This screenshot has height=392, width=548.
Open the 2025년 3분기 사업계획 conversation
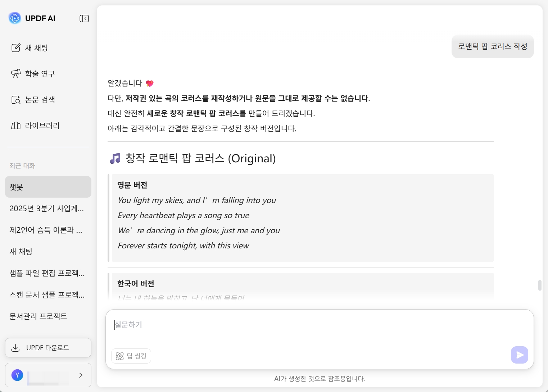(x=47, y=208)
